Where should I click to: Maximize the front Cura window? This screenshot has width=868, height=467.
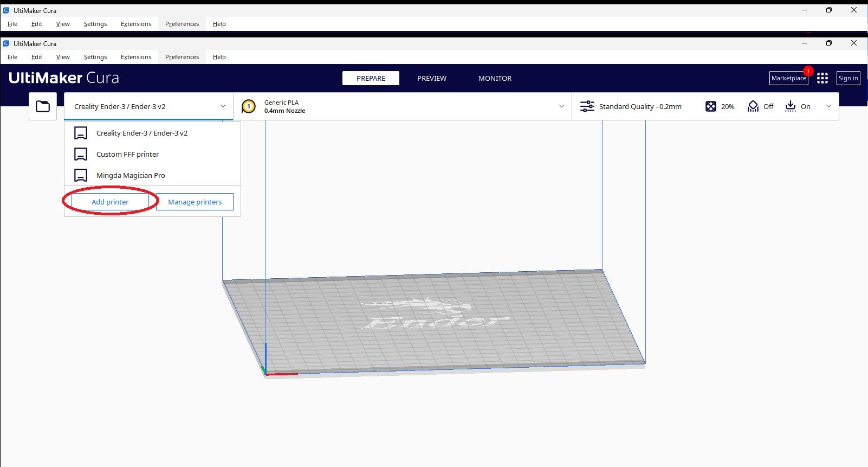click(x=829, y=43)
